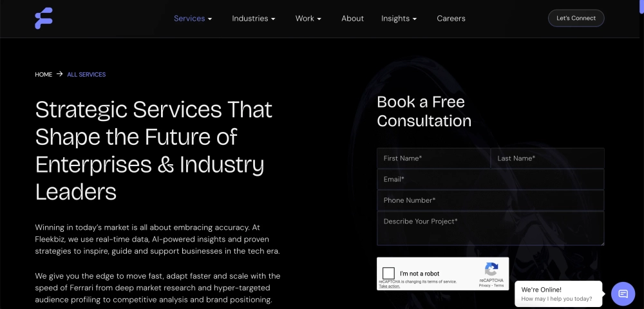Follow the HOME breadcrumb link

pos(44,74)
